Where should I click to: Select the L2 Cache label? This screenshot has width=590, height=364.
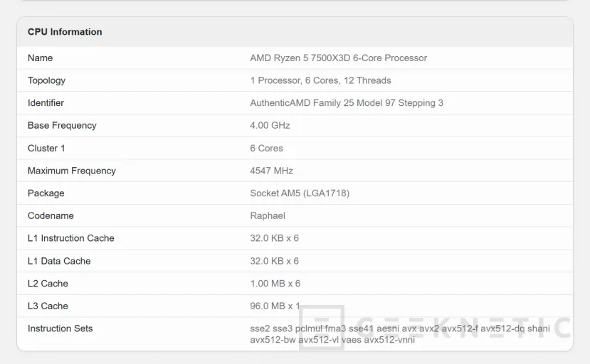(48, 284)
